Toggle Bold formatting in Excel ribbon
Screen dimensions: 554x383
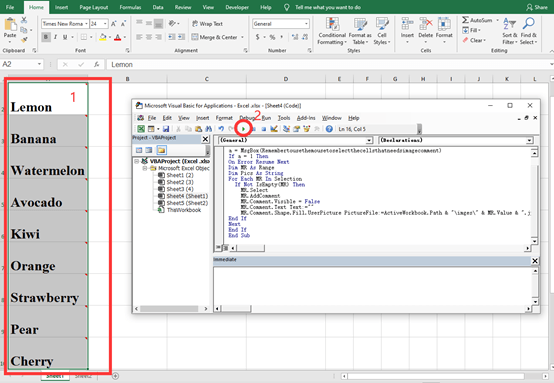[x=46, y=37]
